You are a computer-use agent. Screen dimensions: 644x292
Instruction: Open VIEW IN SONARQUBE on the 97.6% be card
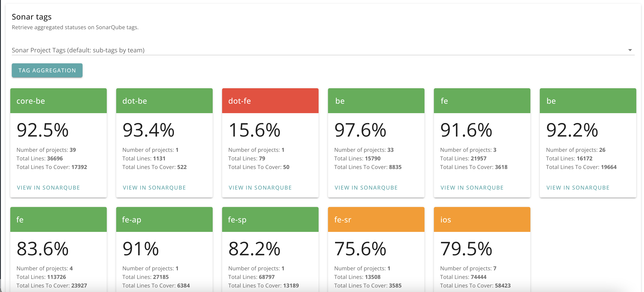point(366,188)
